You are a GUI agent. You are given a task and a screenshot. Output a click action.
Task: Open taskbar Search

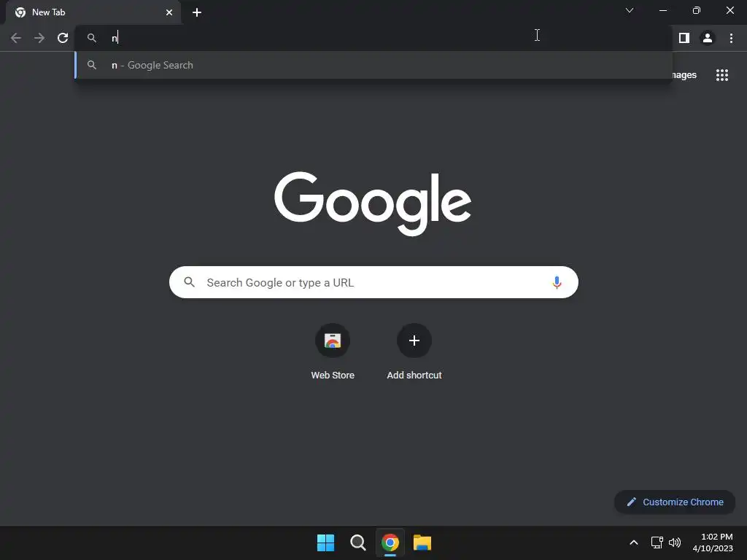(357, 542)
